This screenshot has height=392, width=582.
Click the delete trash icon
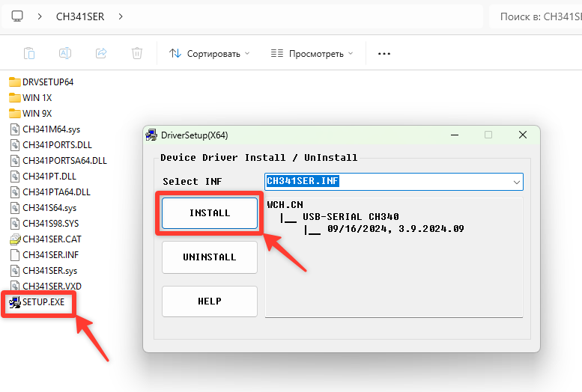(x=137, y=53)
